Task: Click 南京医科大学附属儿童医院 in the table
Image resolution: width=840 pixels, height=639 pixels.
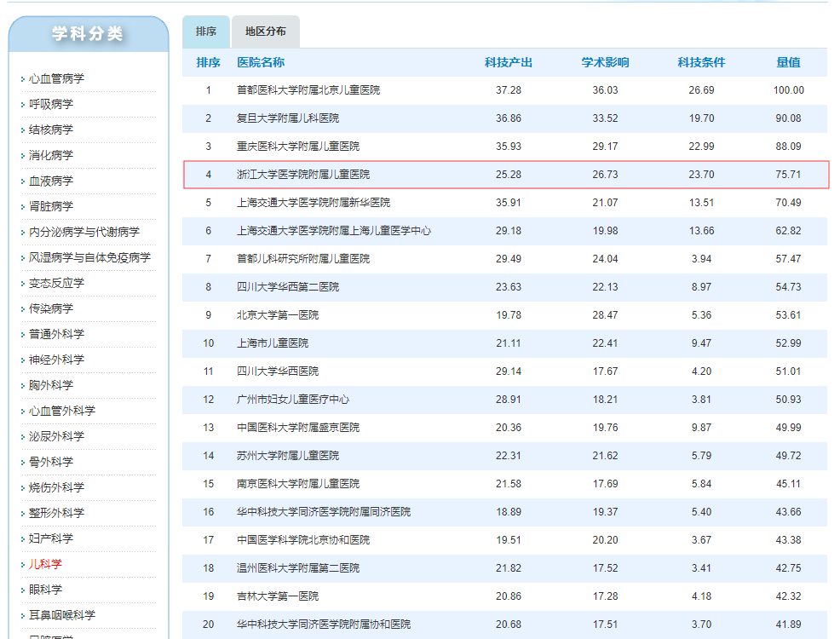Action: click(298, 484)
